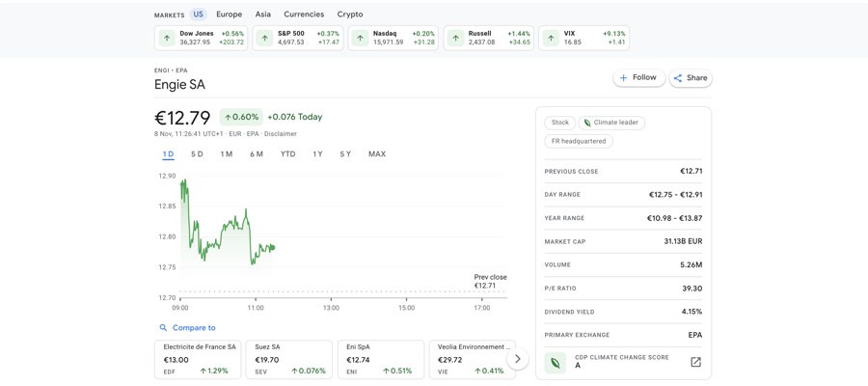
Task: Select the MAX chart range
Action: (x=377, y=154)
